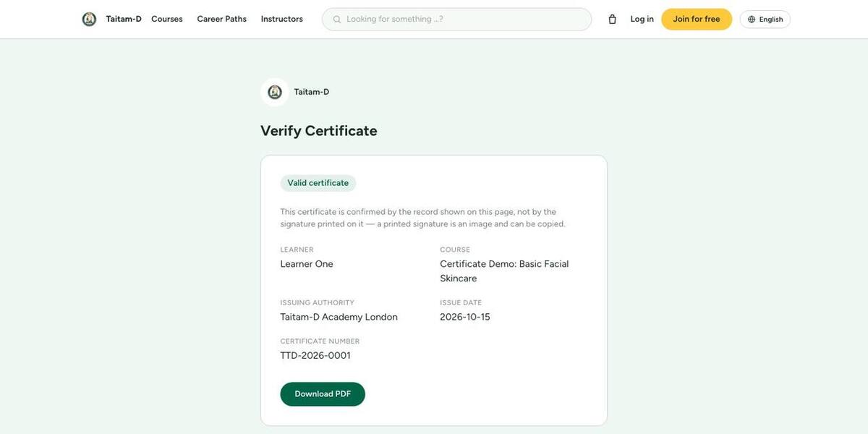Select the learner name 'Learner One'
The width and height of the screenshot is (868, 434).
[x=307, y=264]
